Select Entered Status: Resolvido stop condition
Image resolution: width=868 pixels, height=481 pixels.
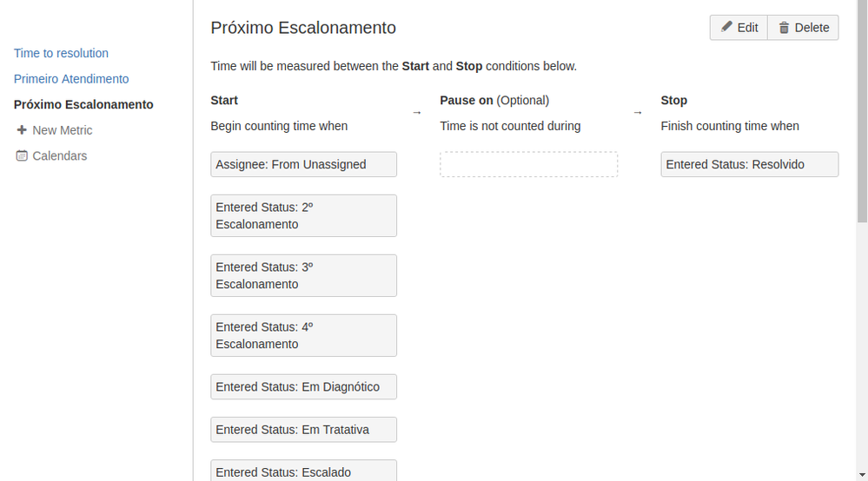[750, 164]
